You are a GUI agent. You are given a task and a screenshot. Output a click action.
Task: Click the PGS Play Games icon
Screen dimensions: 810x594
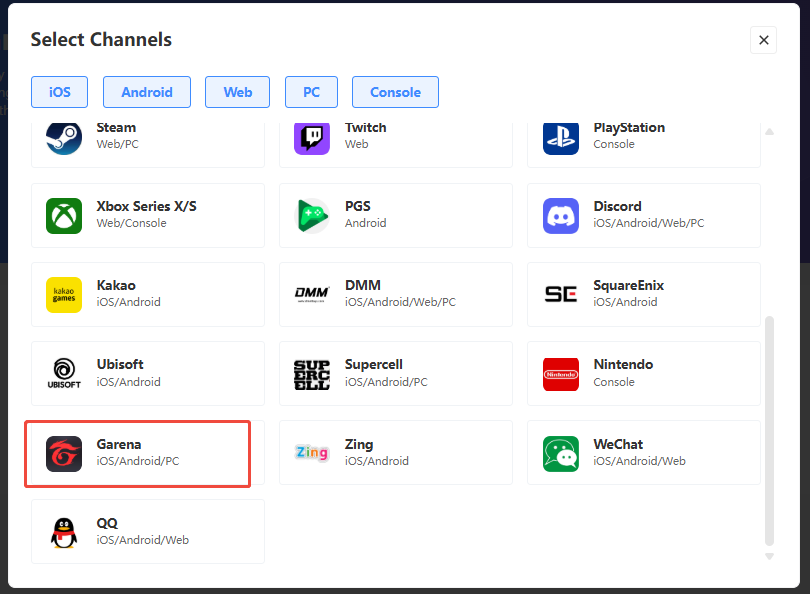(312, 216)
